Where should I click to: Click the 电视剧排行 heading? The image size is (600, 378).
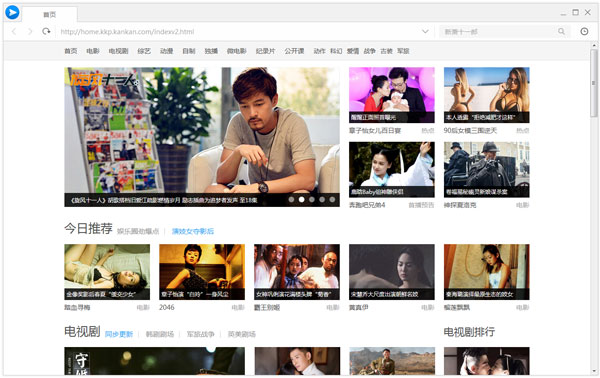(469, 332)
